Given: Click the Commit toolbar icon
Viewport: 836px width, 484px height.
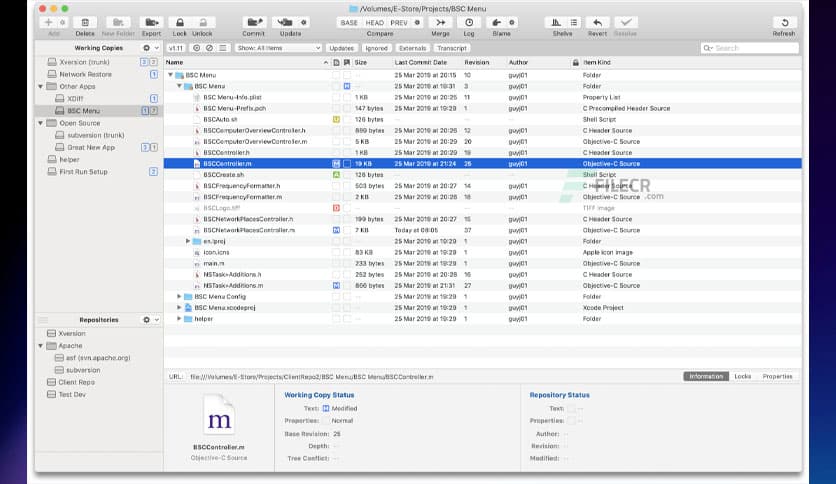Looking at the screenshot, I should pyautogui.click(x=253, y=22).
